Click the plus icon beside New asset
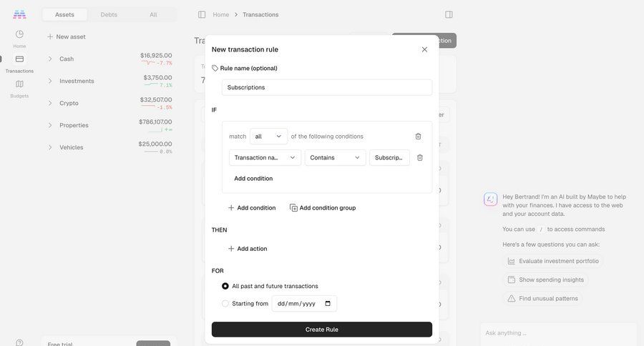 click(x=50, y=36)
